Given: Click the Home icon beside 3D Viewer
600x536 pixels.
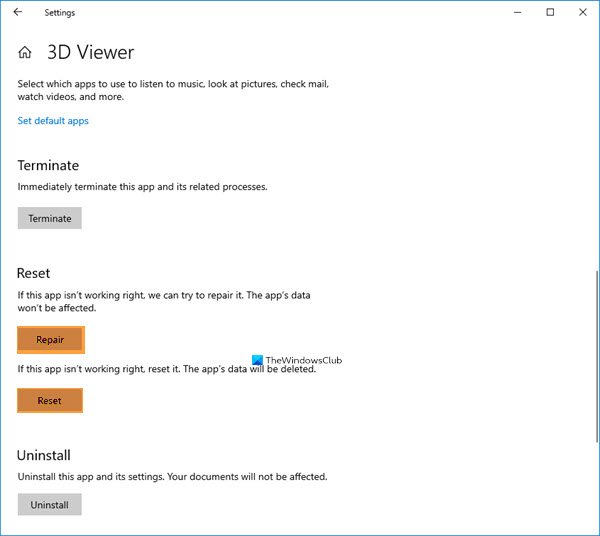Looking at the screenshot, I should (25, 53).
